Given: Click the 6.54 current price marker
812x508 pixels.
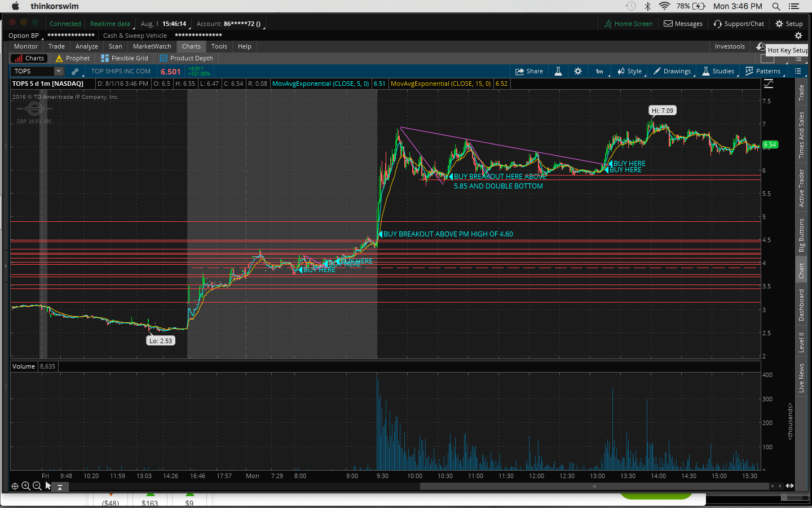Looking at the screenshot, I should [x=770, y=144].
